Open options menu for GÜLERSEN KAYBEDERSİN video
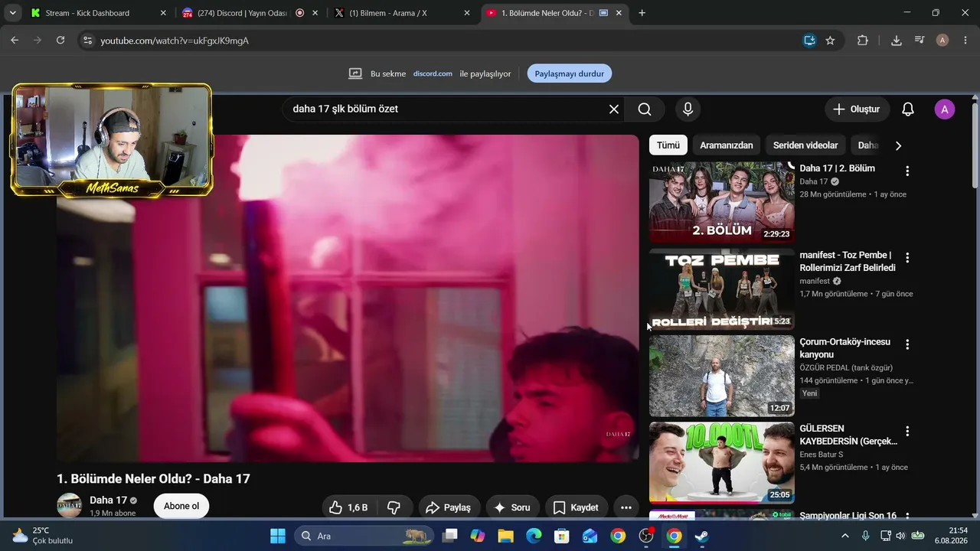Image resolution: width=980 pixels, height=551 pixels. tap(907, 432)
